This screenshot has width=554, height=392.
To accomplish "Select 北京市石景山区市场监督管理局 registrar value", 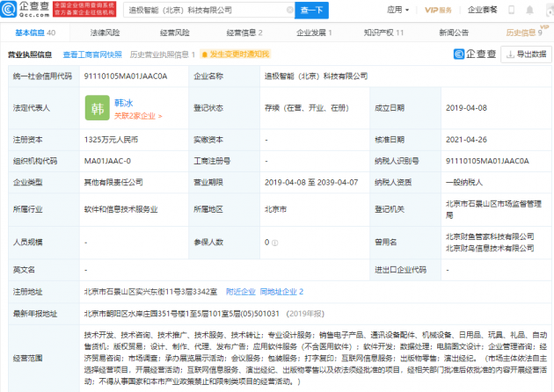I will (x=493, y=209).
